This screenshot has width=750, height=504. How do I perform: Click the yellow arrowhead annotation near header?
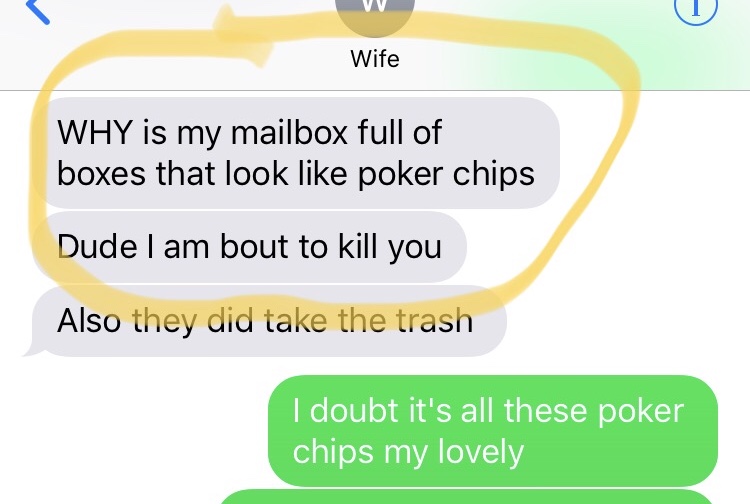[x=244, y=36]
